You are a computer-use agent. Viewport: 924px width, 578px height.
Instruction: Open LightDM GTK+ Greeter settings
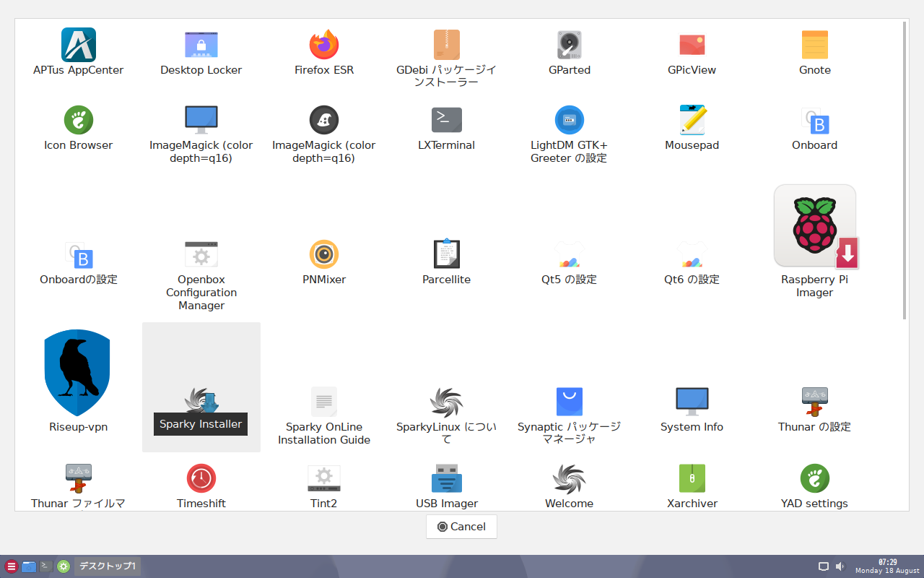[x=570, y=134]
